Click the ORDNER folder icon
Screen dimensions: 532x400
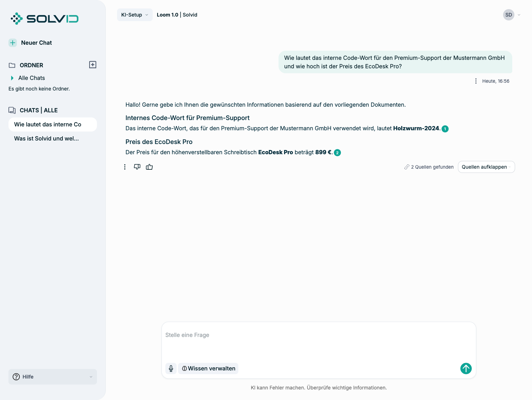[12, 65]
